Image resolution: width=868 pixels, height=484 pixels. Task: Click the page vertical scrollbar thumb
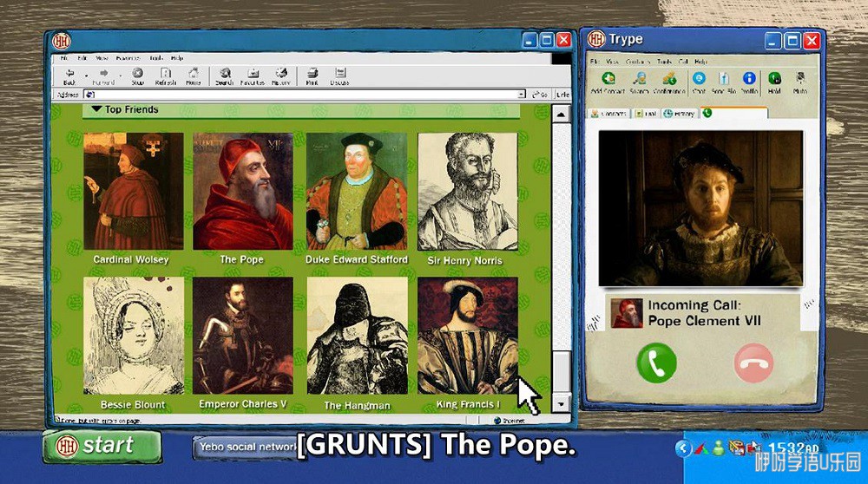coord(561,372)
